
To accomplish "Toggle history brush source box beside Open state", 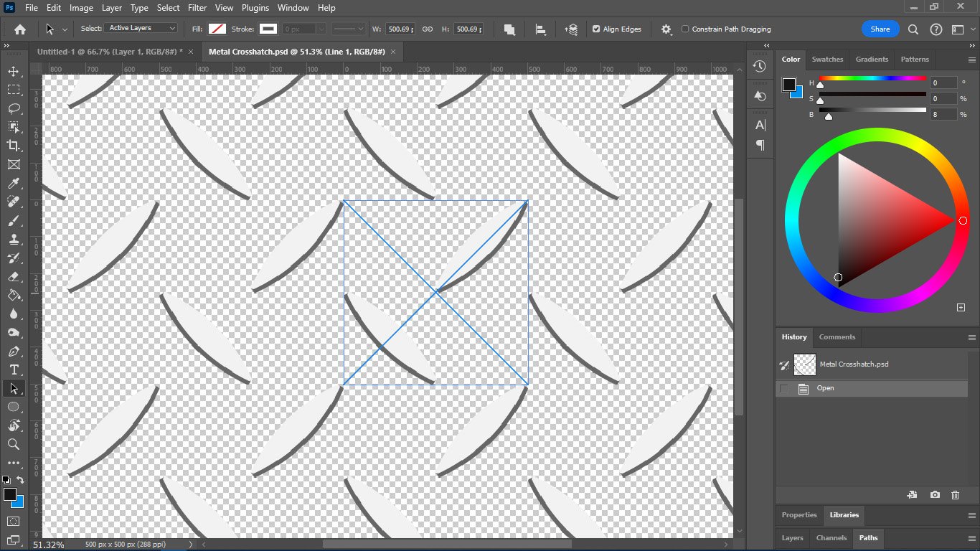I will [x=784, y=389].
